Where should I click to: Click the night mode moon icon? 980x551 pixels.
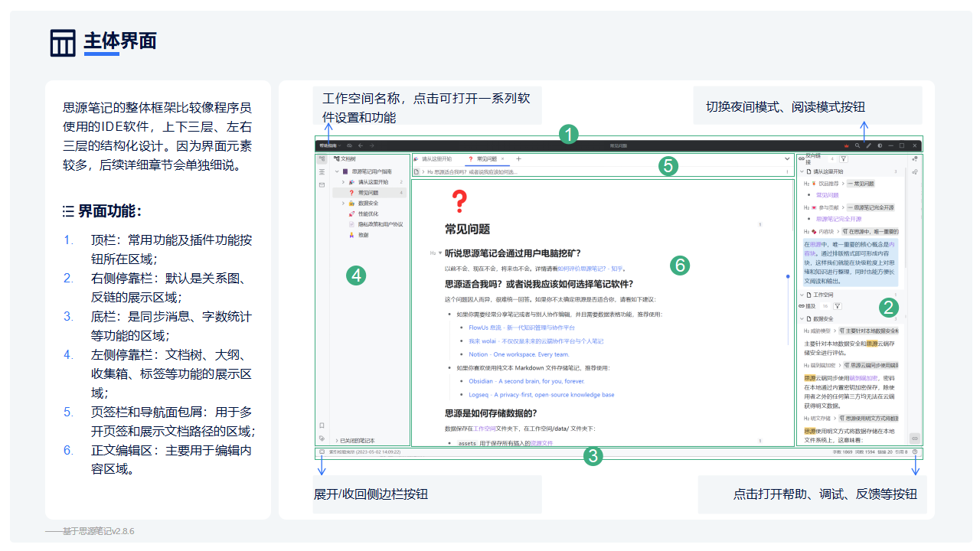point(880,145)
